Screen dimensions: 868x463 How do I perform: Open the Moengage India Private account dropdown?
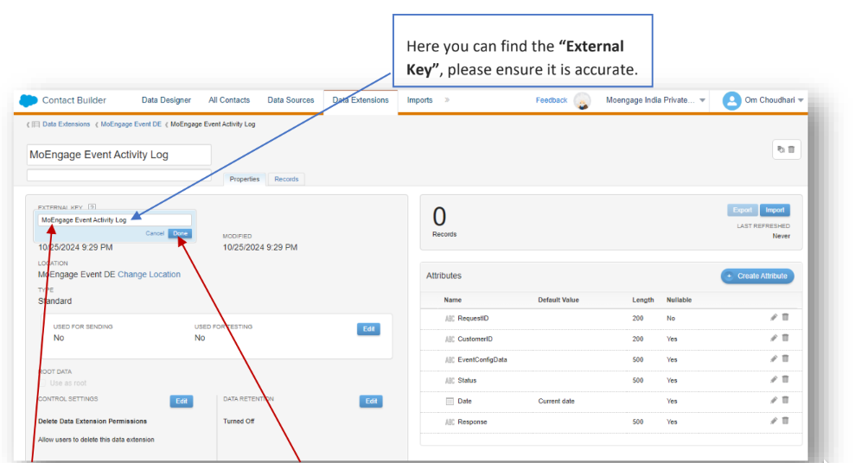[702, 101]
